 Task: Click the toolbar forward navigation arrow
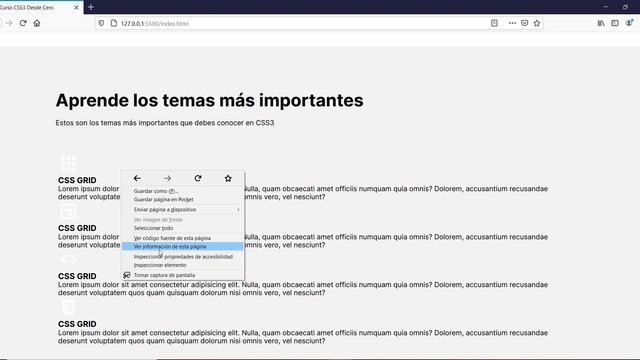tap(9, 23)
